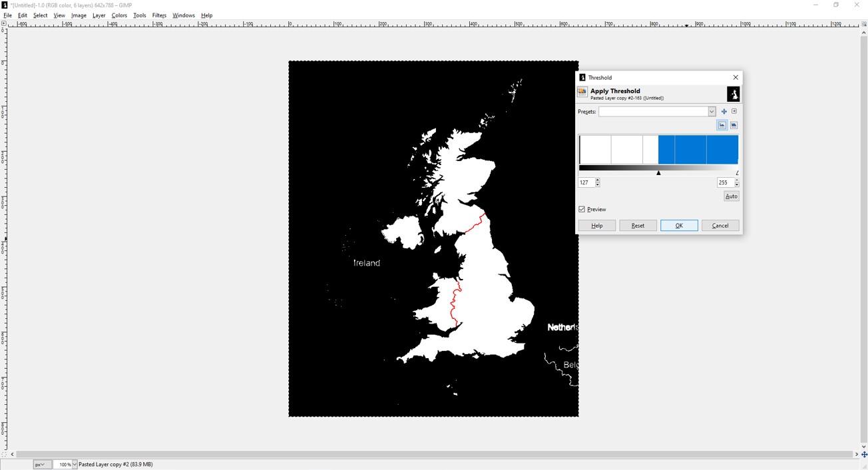The height and width of the screenshot is (470, 868).
Task: Click inside the blue histogram range
Action: (698, 150)
